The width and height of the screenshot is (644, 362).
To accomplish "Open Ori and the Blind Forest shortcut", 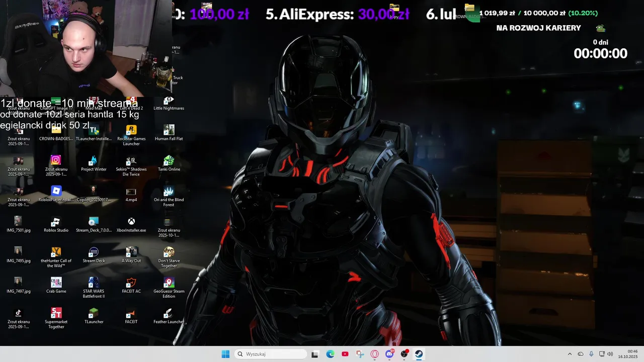I will tap(169, 197).
